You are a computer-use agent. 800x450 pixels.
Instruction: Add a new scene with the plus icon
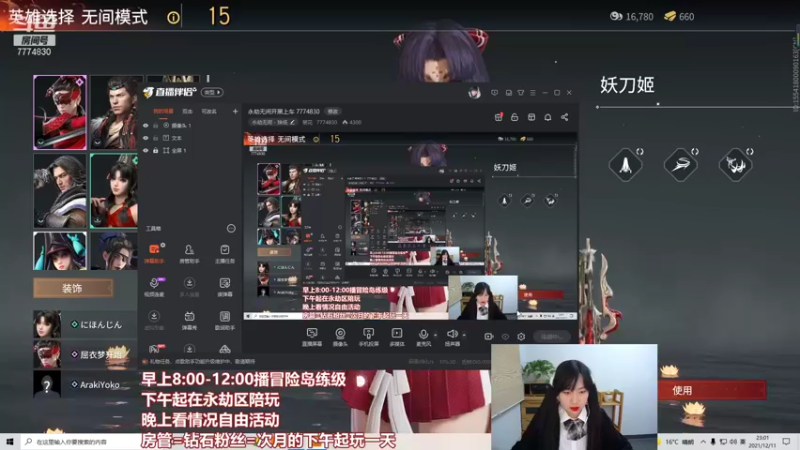[235, 111]
